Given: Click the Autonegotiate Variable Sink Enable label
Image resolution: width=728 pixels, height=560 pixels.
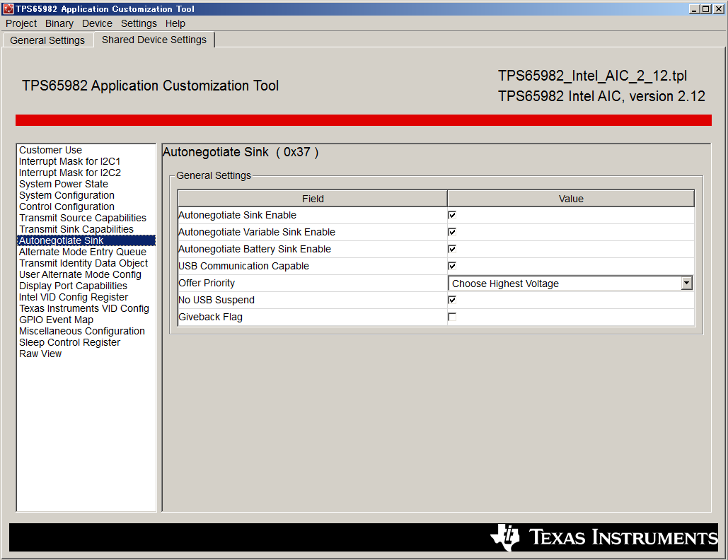Looking at the screenshot, I should pyautogui.click(x=257, y=232).
